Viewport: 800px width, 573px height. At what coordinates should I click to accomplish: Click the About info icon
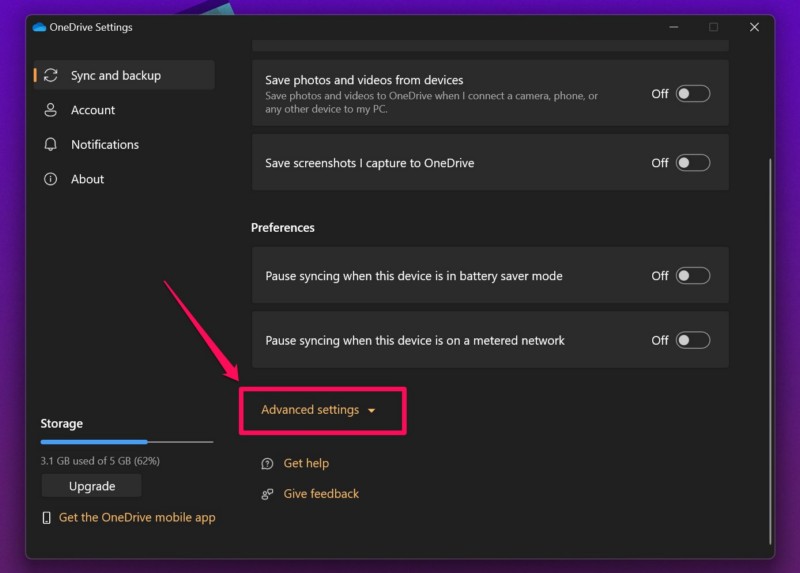coord(51,179)
